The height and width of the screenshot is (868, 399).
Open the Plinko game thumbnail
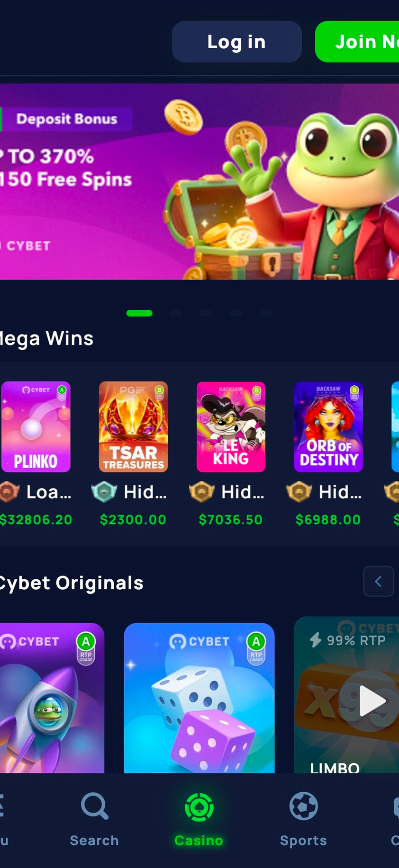[36, 427]
